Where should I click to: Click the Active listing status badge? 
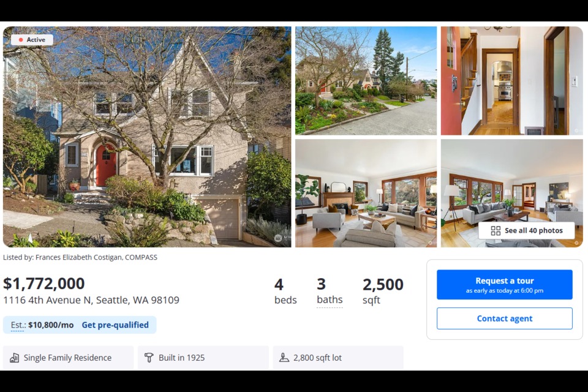coord(32,40)
